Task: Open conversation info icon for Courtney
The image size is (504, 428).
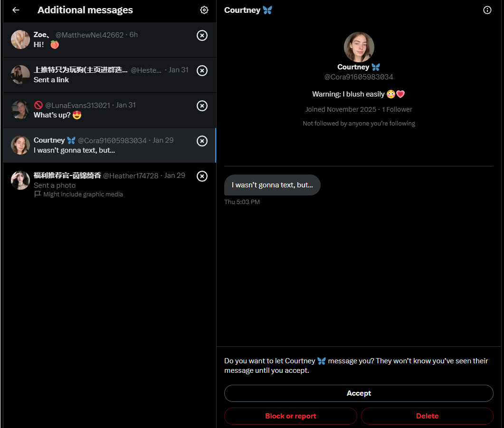Action: tap(487, 10)
